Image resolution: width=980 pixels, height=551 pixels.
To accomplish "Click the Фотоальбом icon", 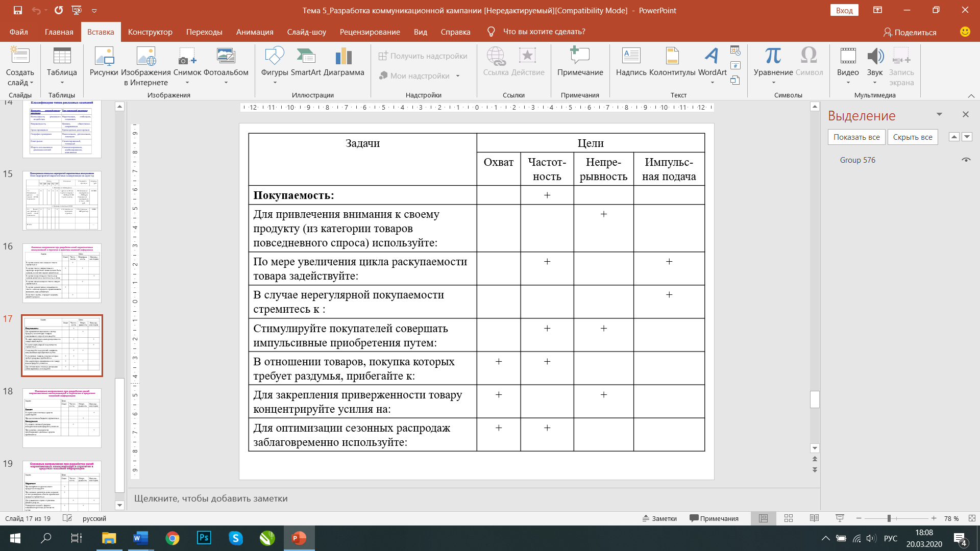I will (x=226, y=56).
